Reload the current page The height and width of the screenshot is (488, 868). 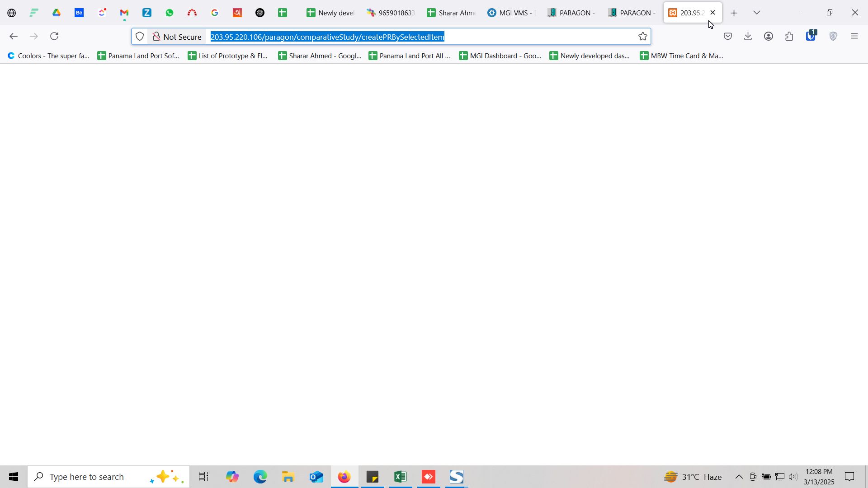[x=54, y=36]
